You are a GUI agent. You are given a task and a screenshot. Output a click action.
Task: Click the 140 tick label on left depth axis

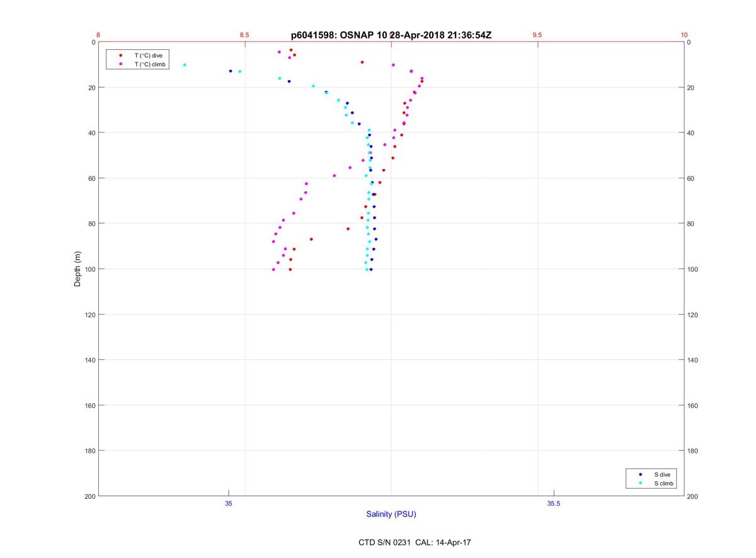click(x=89, y=360)
